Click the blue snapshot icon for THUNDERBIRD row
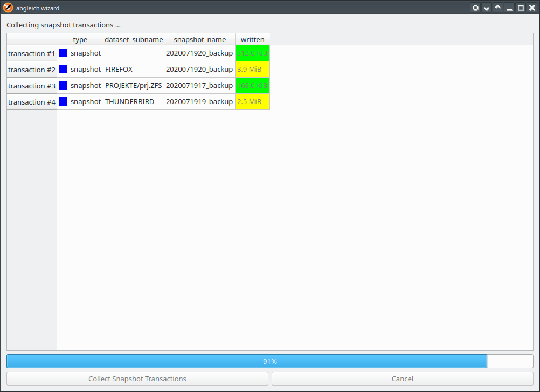The width and height of the screenshot is (540, 392). click(x=63, y=101)
